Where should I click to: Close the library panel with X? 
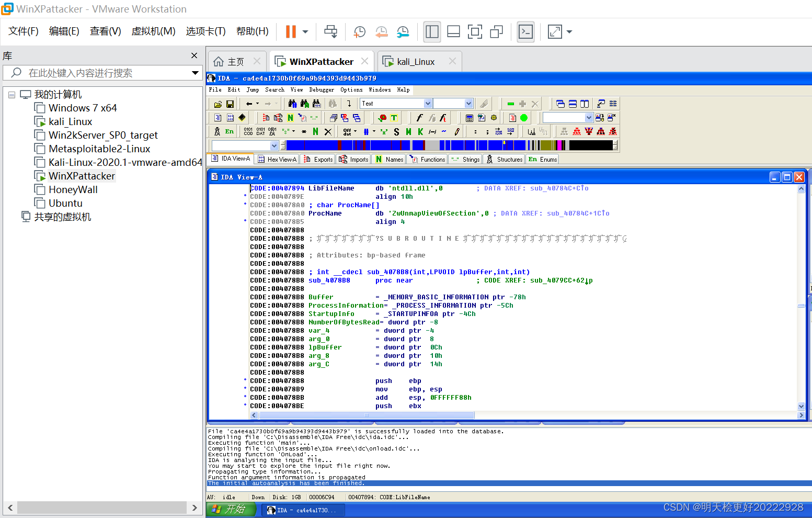[194, 55]
